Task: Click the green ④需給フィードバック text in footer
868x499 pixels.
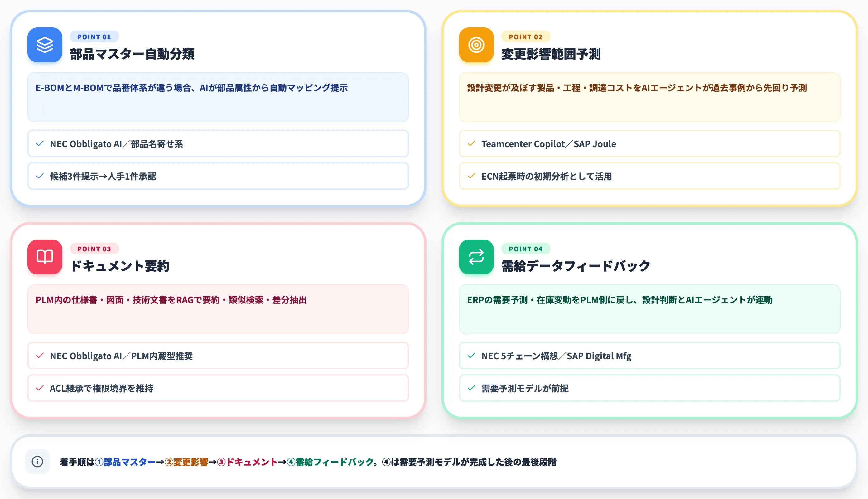Action: pos(330,462)
